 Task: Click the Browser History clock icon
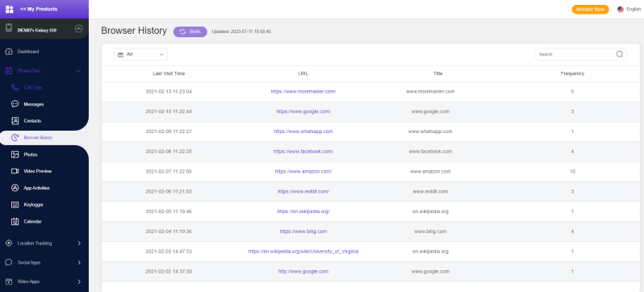15,138
